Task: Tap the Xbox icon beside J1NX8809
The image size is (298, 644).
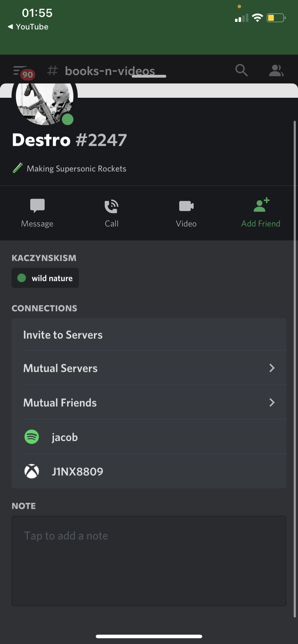Action: tap(32, 471)
